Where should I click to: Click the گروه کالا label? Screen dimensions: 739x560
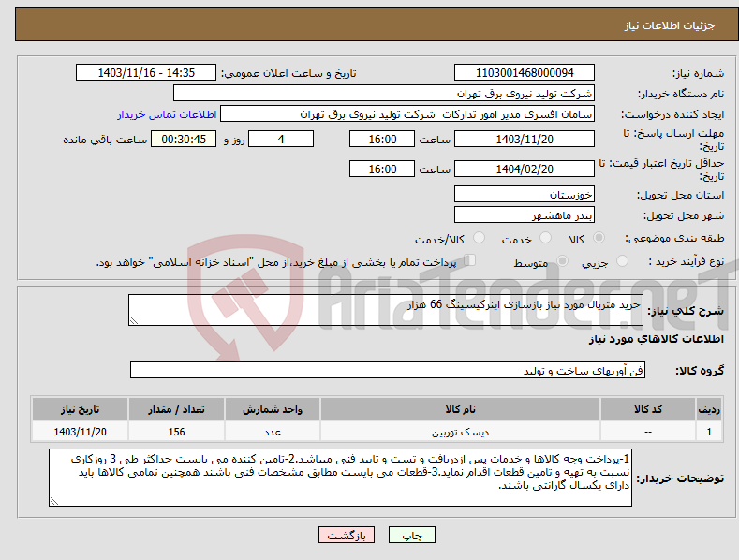click(700, 371)
